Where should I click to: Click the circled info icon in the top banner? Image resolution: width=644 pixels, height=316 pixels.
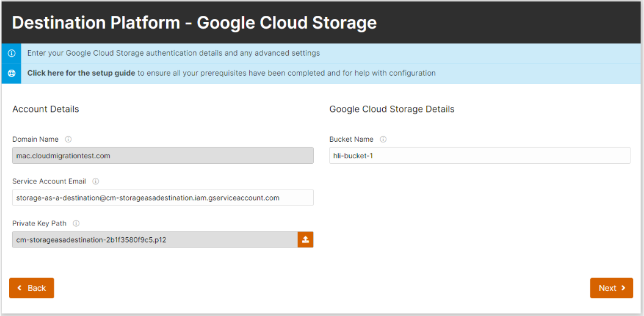click(x=12, y=54)
